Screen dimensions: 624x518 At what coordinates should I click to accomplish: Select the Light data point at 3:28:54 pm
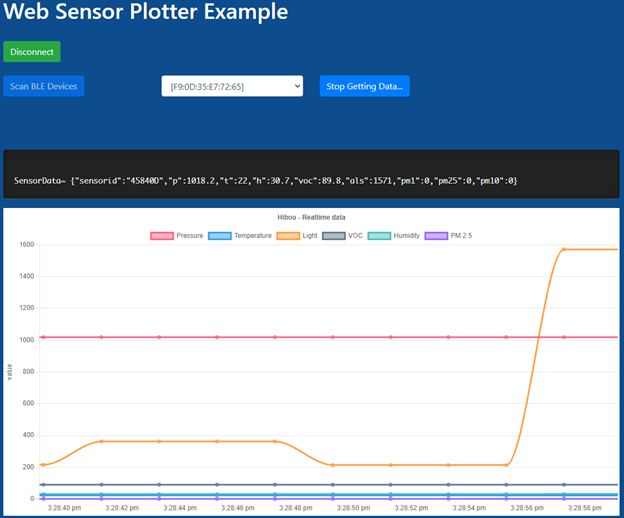(448, 465)
